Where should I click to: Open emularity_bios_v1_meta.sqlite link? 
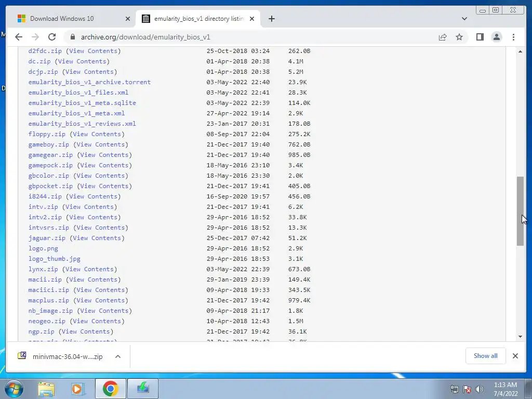click(82, 103)
